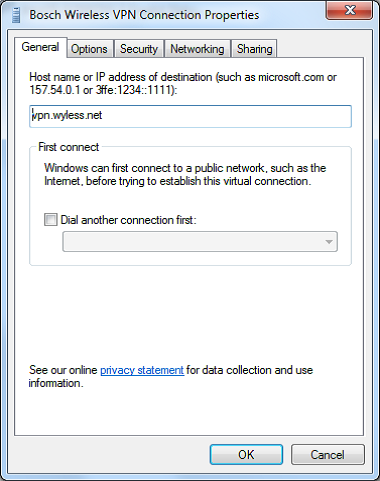This screenshot has height=481, width=380.
Task: Click the 'Windows can first connect' description text
Action: [x=185, y=174]
